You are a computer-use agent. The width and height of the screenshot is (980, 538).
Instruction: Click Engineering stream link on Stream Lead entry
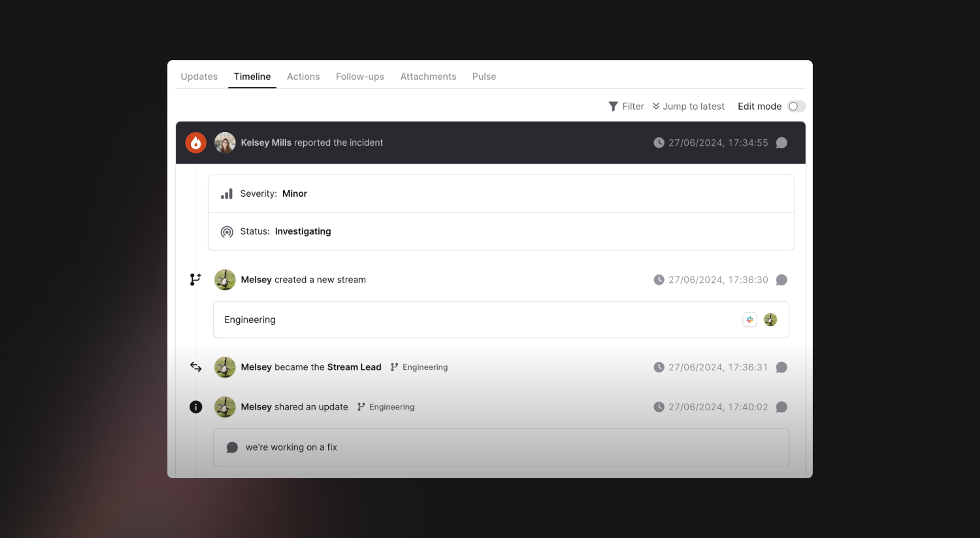[419, 367]
